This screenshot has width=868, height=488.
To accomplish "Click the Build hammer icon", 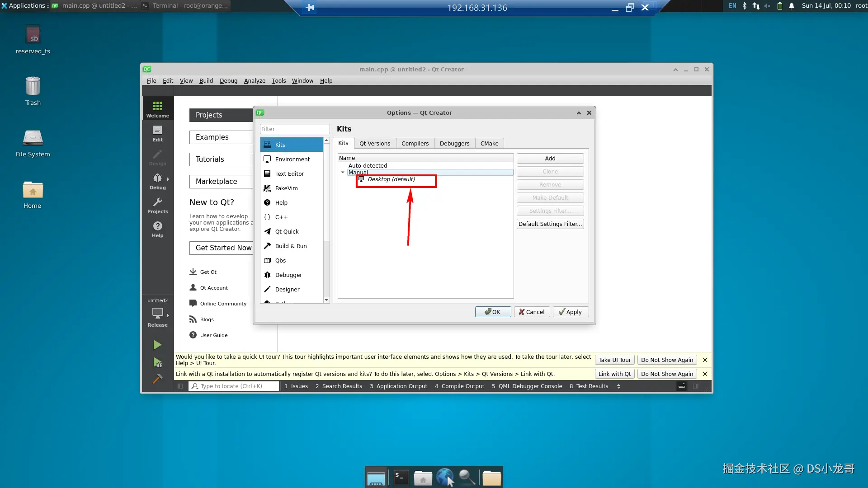I will click(157, 379).
